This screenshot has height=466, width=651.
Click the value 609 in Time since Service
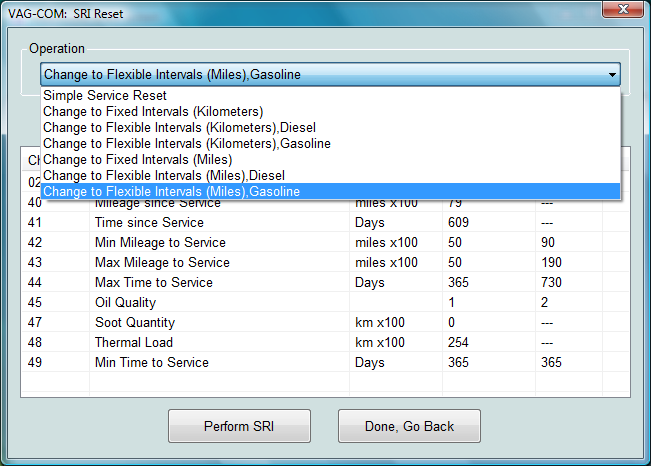coord(458,223)
